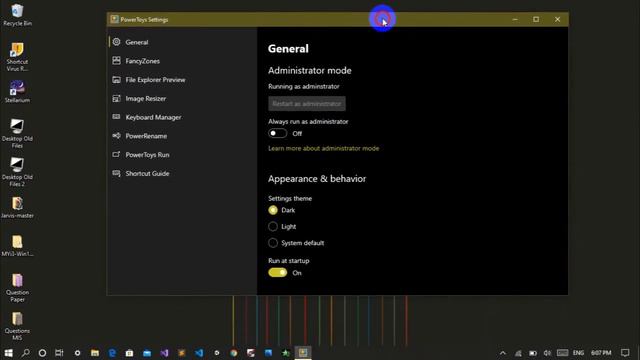Screen dimensions: 640x360
Task: Select the System default theme option
Action: pyautogui.click(x=273, y=243)
